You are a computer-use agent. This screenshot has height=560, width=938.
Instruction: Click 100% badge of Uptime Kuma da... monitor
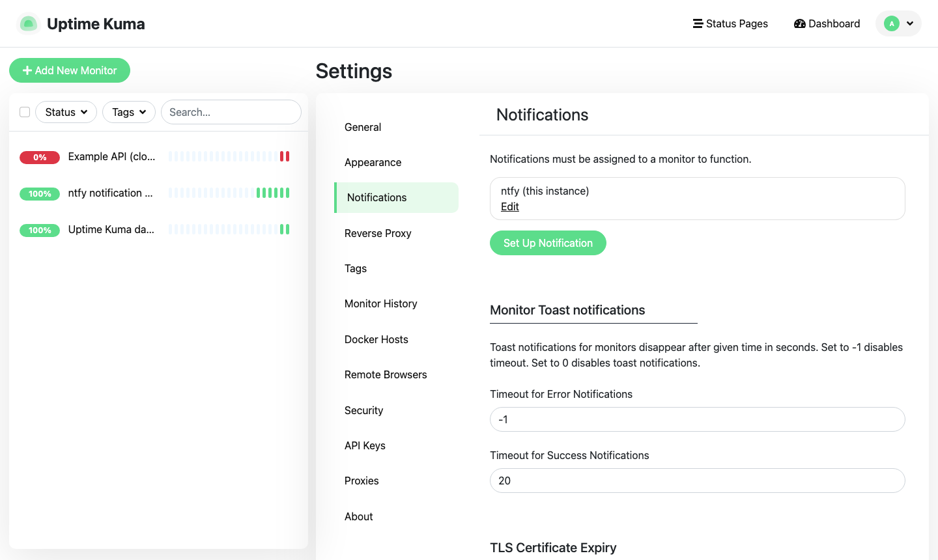40,230
